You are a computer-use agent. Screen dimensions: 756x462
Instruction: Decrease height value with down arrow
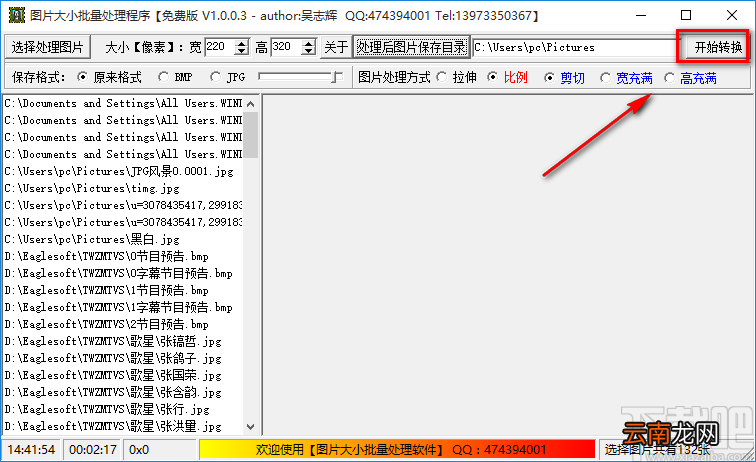308,51
